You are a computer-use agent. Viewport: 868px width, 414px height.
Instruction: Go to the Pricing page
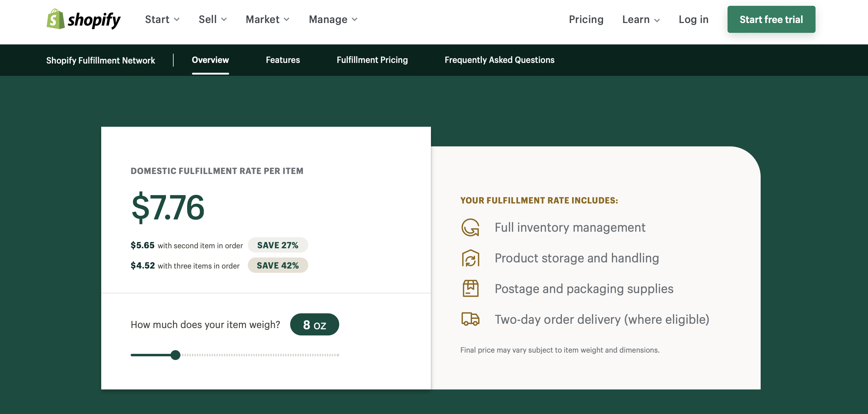[586, 20]
